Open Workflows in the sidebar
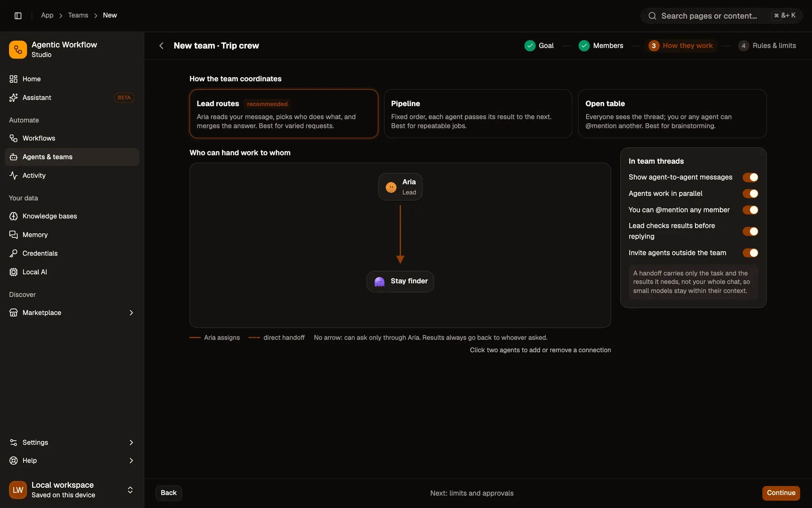 pyautogui.click(x=72, y=138)
